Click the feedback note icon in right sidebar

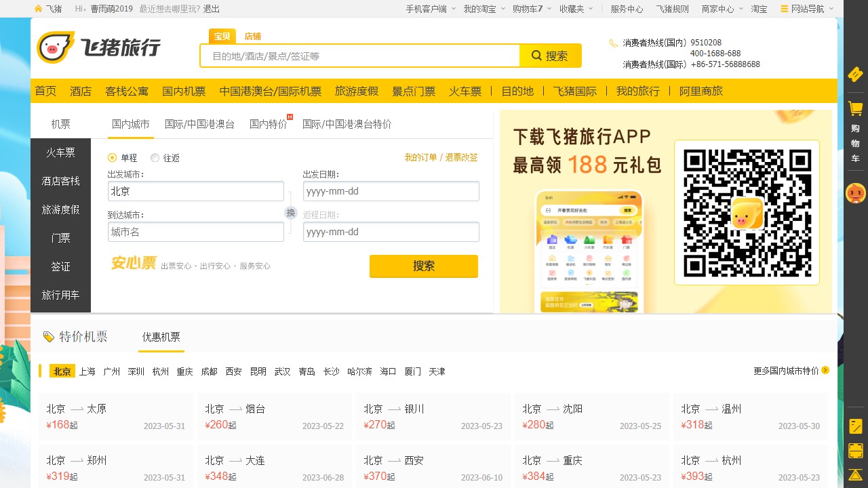click(855, 426)
